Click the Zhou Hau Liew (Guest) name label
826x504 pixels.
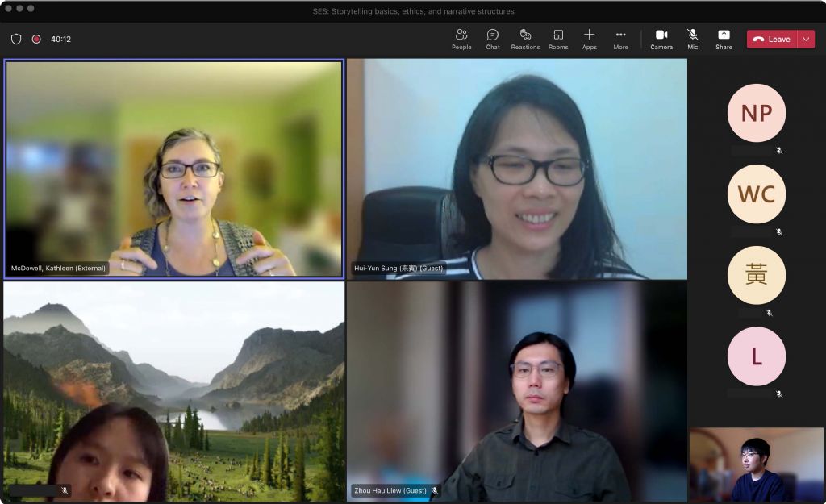pos(390,490)
